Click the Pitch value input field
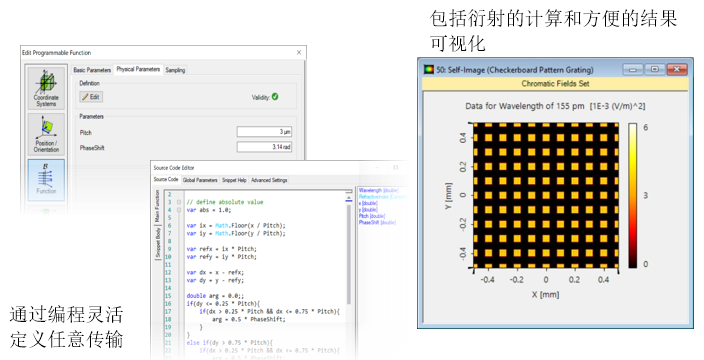Viewport: 704px width, 360px height. click(x=264, y=132)
